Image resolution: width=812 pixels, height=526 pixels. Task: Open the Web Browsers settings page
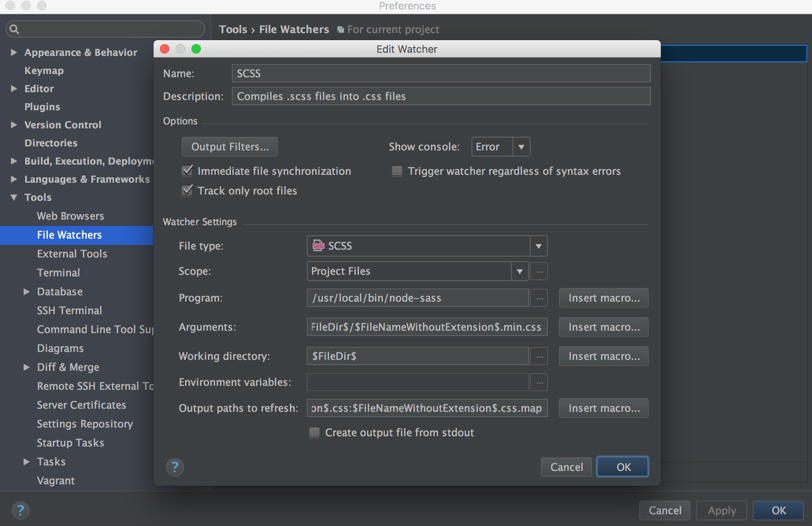click(70, 216)
